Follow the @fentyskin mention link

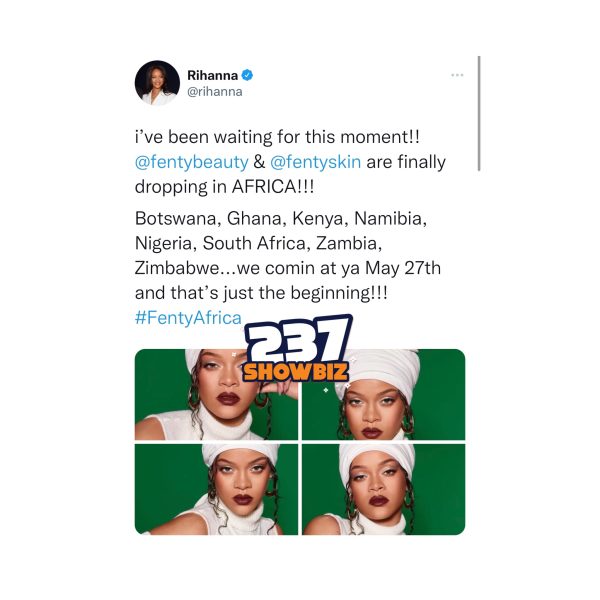pos(315,162)
